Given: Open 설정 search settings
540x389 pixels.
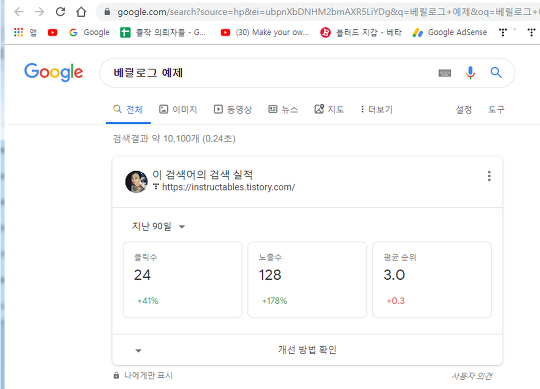Looking at the screenshot, I should [464, 110].
